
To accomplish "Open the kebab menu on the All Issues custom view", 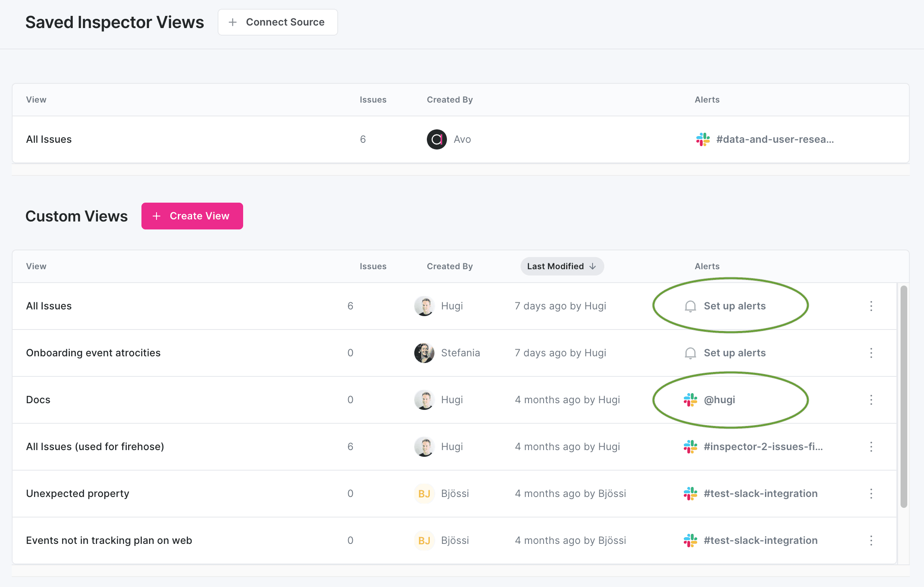I will (x=871, y=306).
